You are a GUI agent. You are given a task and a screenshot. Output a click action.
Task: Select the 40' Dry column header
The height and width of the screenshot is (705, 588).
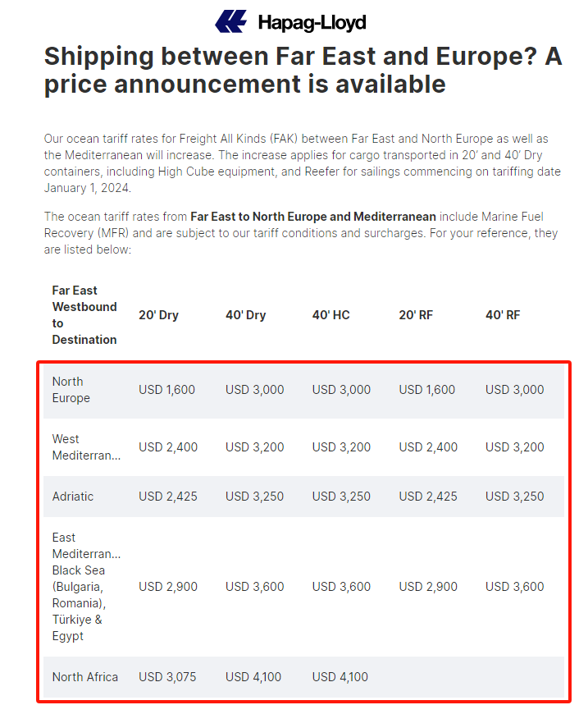click(x=246, y=315)
